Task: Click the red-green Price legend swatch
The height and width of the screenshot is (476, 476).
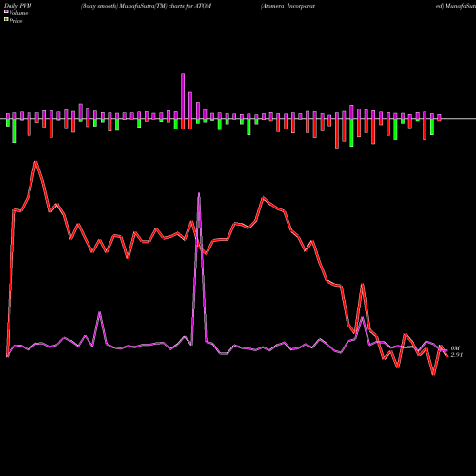Action: (6, 20)
